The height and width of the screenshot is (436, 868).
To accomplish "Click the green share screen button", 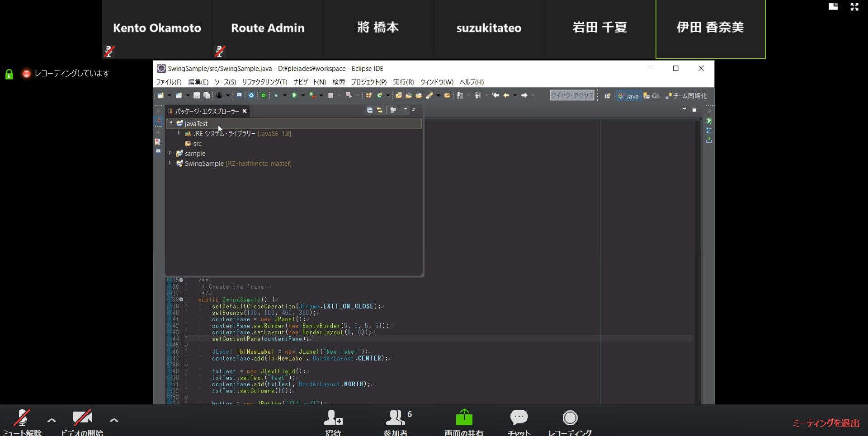I will tap(464, 422).
